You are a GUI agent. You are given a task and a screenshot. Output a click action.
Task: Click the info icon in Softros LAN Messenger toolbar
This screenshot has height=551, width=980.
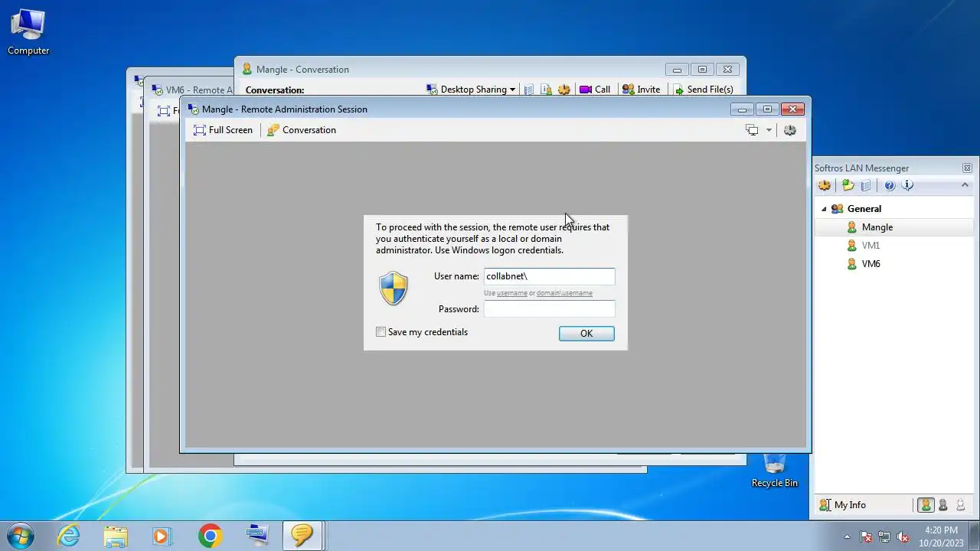tap(908, 185)
